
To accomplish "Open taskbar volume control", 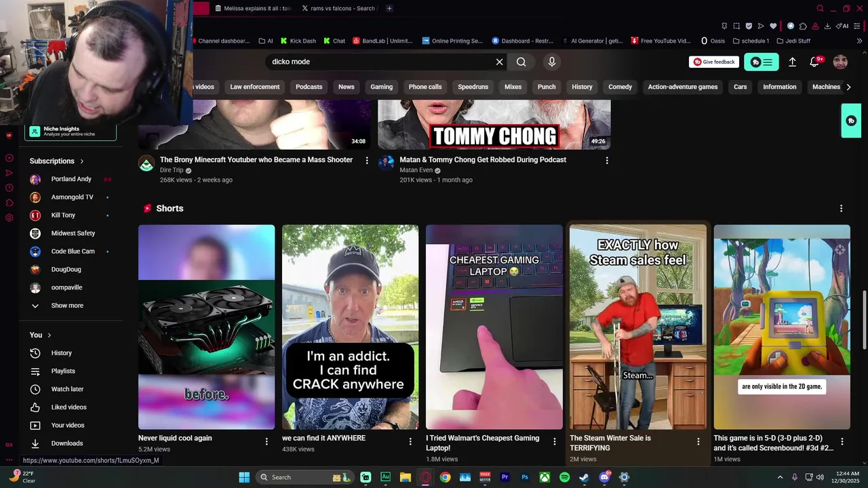I will coord(820,477).
